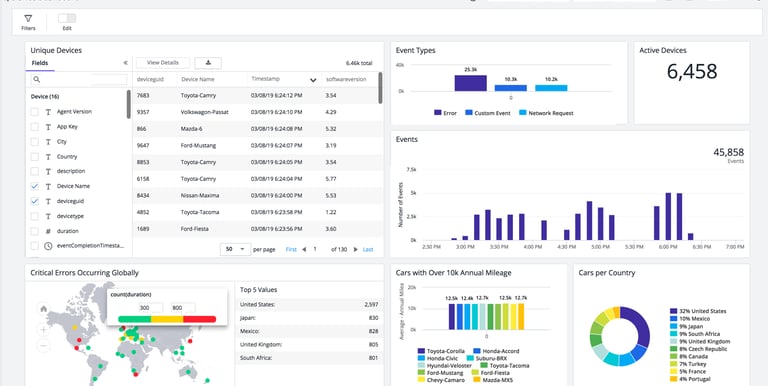Select the United States top value row
The image size is (768, 386).
pos(309,305)
